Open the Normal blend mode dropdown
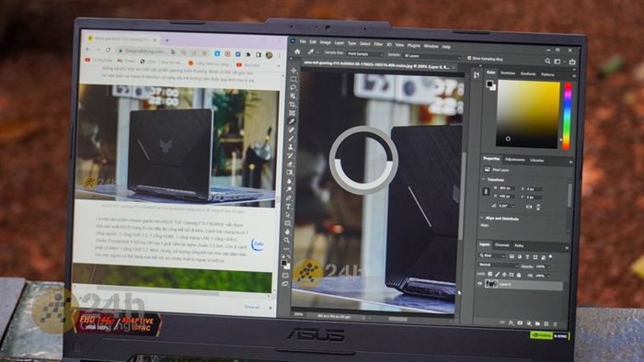The height and width of the screenshot is (362, 644). [x=498, y=265]
